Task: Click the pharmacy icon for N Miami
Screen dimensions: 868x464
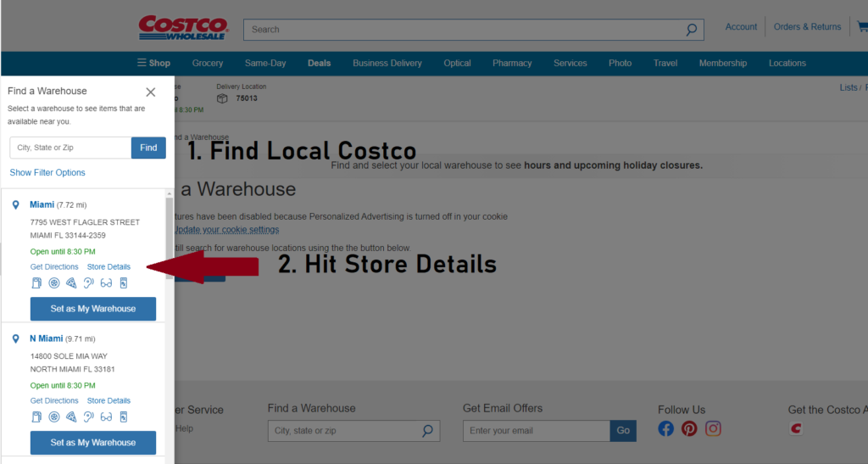Action: coord(124,417)
